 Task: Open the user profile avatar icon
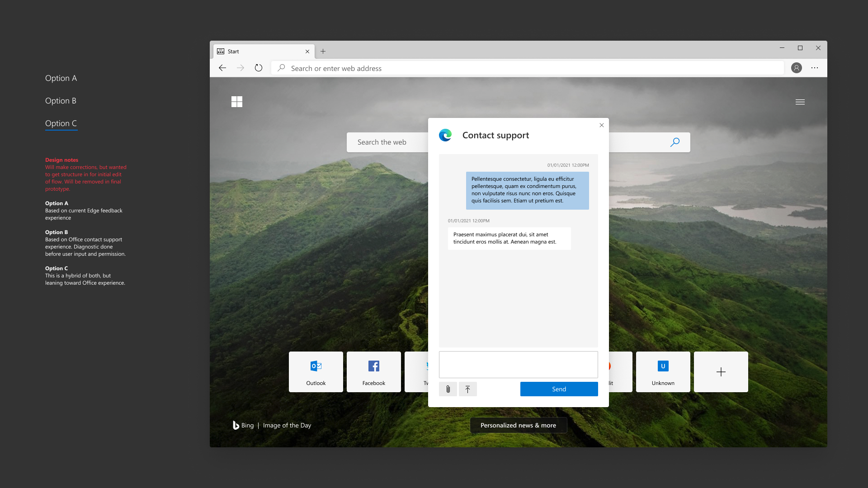[x=797, y=68]
